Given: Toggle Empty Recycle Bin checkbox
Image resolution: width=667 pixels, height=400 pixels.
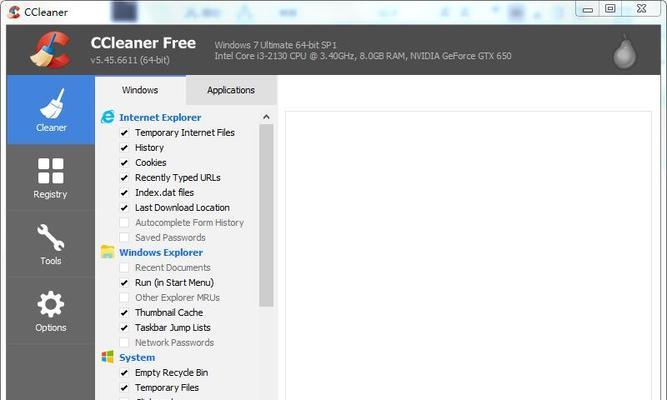Looking at the screenshot, I should point(124,373).
